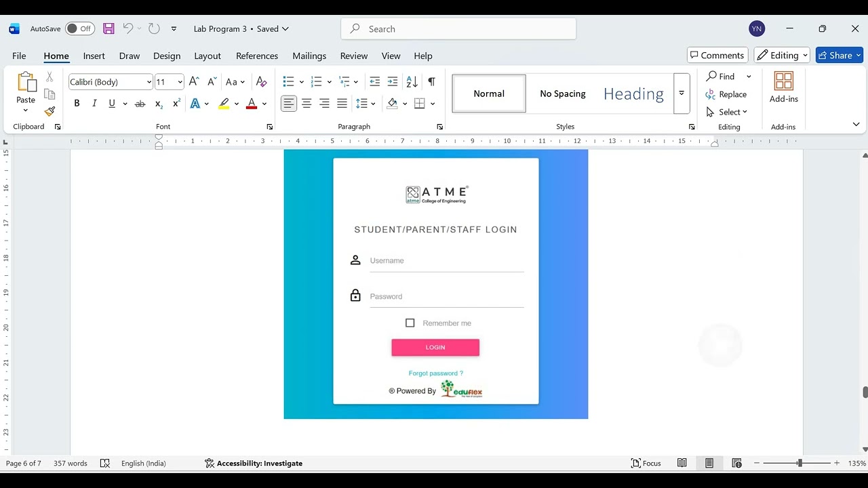Open the File menu
The image size is (868, 488).
pos(19,56)
